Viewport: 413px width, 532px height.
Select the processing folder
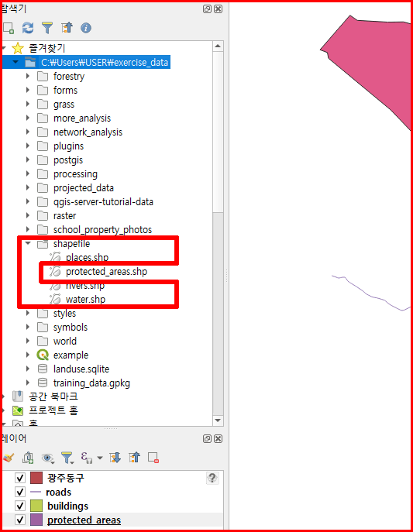coord(75,173)
